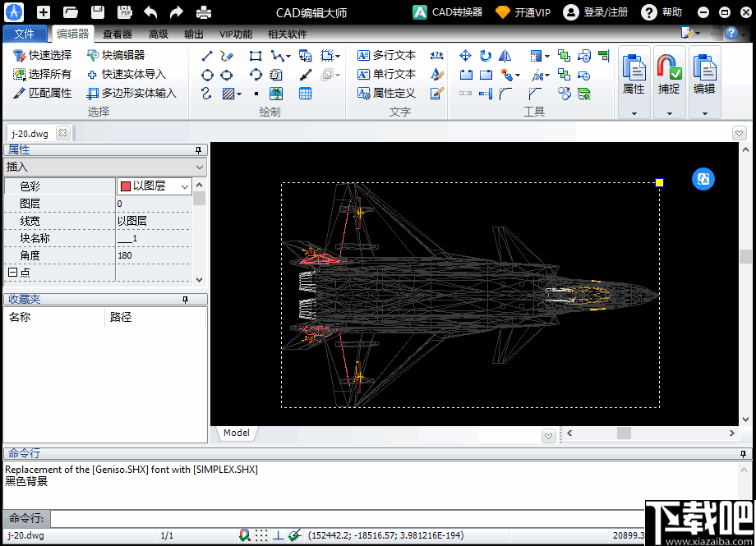Toggle ortho mode in status bar
Viewport: 756px width, 546px height.
278,535
